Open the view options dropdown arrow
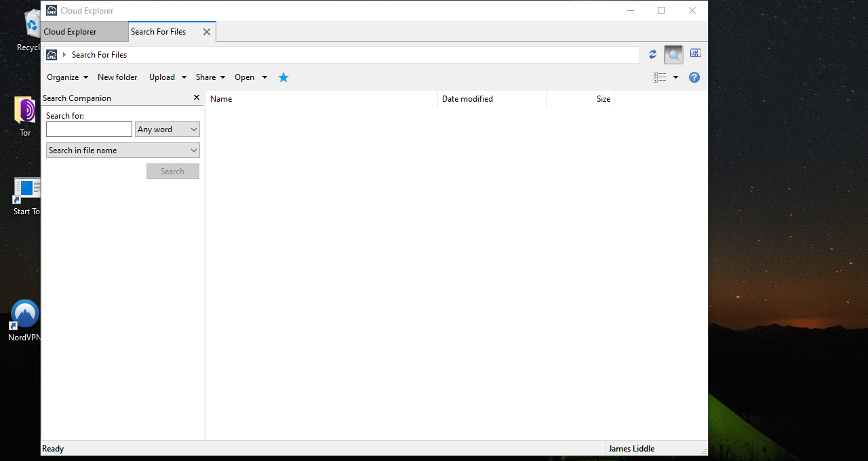The height and width of the screenshot is (461, 868). [x=675, y=77]
